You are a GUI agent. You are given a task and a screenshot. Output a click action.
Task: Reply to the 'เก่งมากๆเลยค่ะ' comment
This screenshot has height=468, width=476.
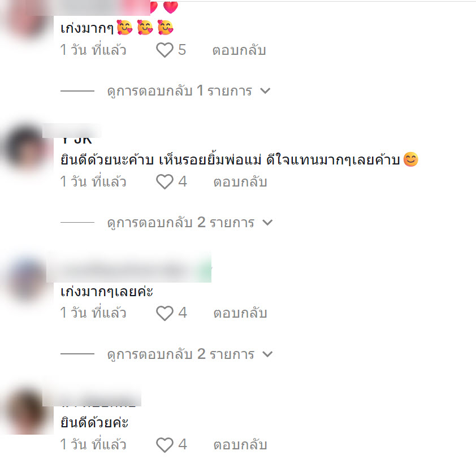pos(240,313)
